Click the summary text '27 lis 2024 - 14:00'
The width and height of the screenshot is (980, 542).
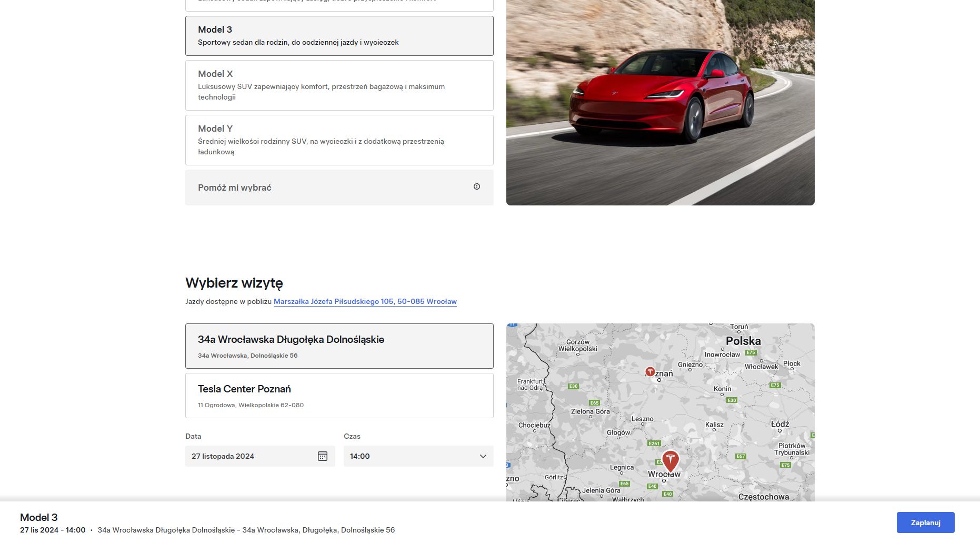click(x=53, y=530)
